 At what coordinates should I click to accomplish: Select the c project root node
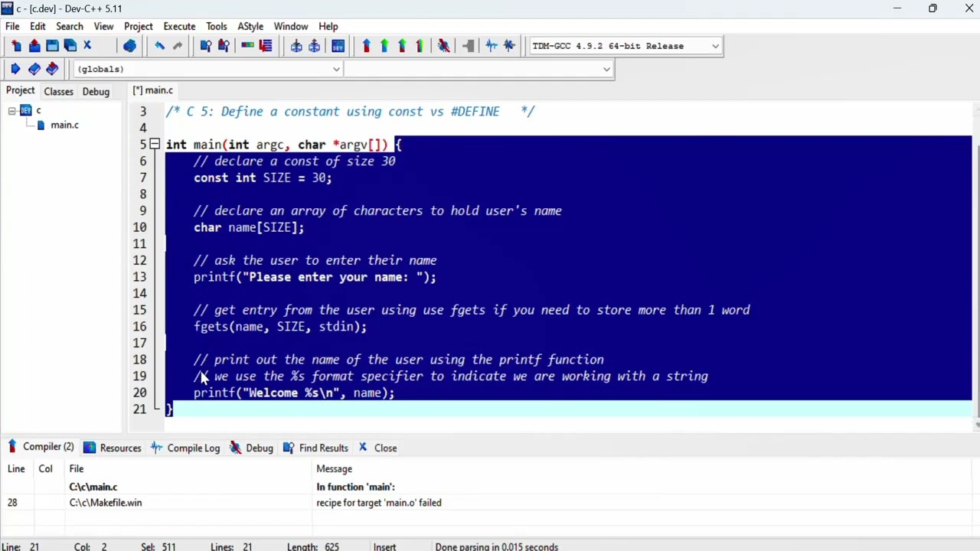tap(38, 111)
